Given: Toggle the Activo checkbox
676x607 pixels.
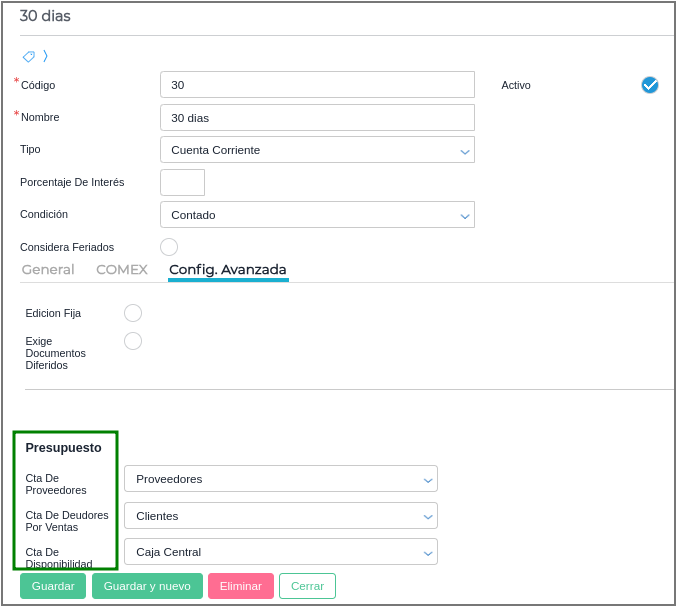Looking at the screenshot, I should click(650, 85).
